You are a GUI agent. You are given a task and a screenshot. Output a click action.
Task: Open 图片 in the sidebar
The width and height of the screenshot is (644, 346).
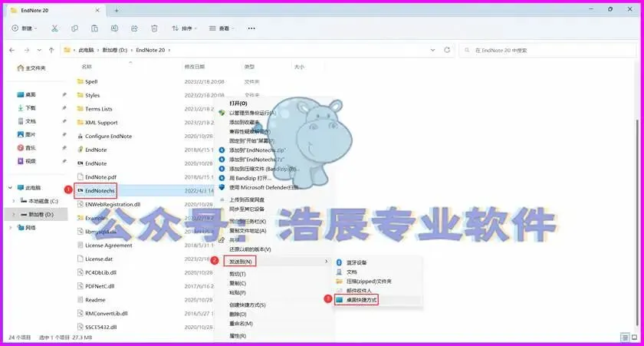[31, 134]
